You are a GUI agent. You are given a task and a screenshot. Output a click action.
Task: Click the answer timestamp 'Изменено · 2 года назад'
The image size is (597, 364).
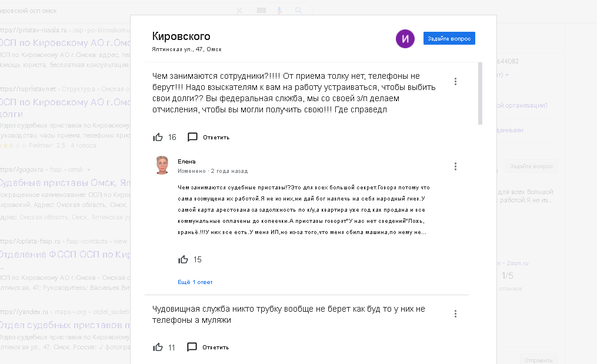[x=212, y=171]
